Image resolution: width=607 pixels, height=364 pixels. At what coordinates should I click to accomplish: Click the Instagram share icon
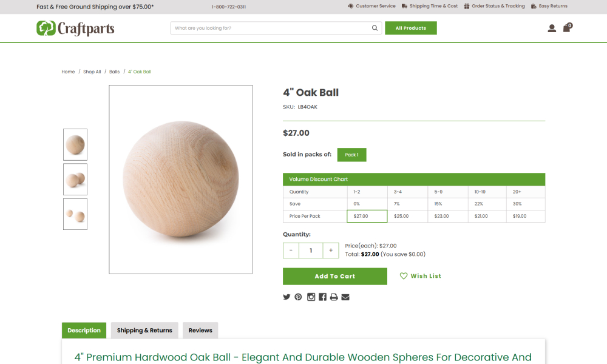coord(311,297)
